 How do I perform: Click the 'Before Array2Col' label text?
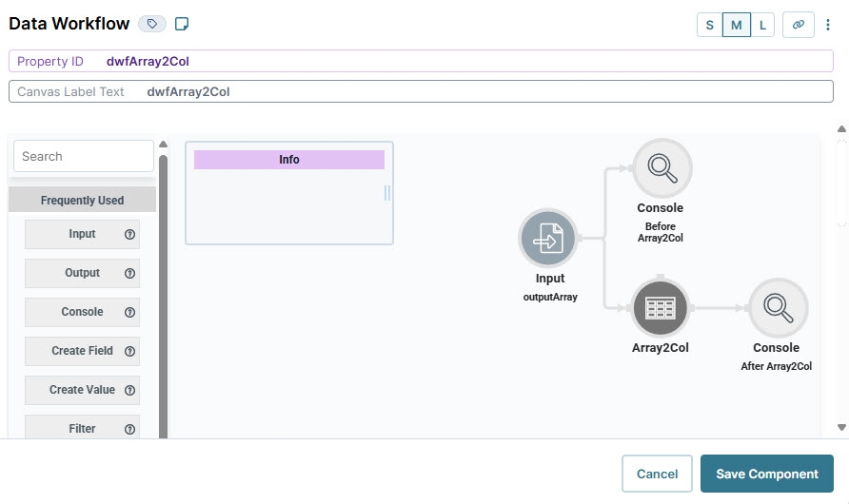(660, 232)
